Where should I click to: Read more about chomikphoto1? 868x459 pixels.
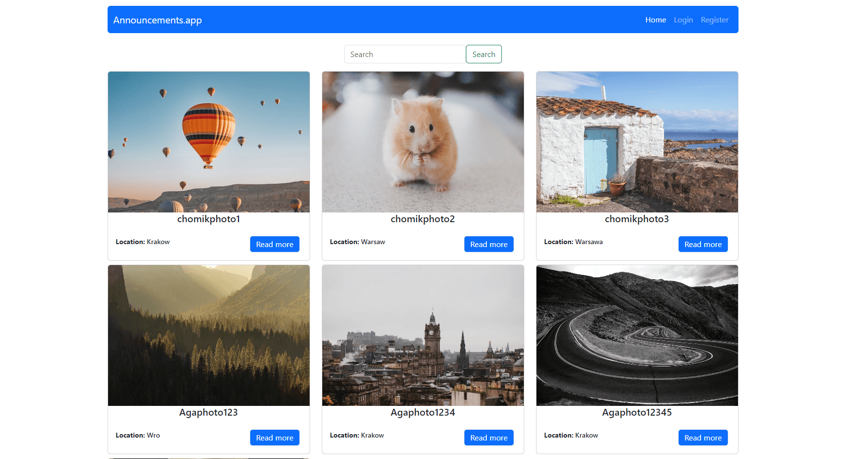click(275, 244)
